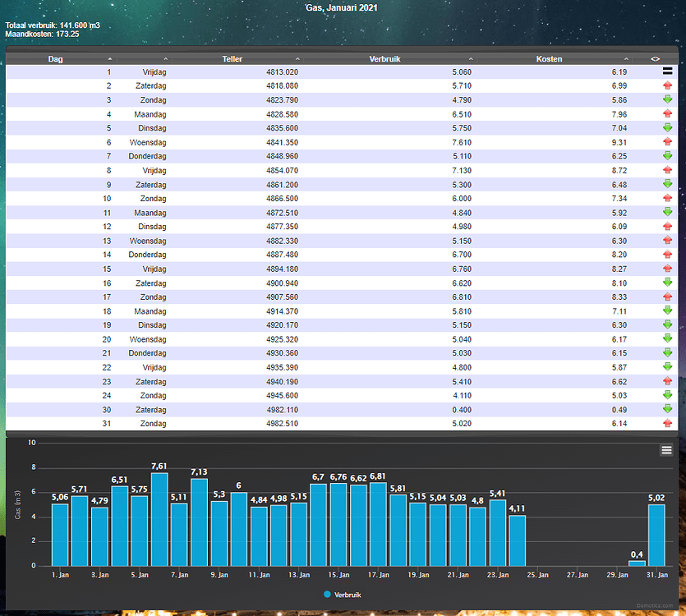Open the chart hamburger context menu
The width and height of the screenshot is (686, 616).
pos(666,450)
